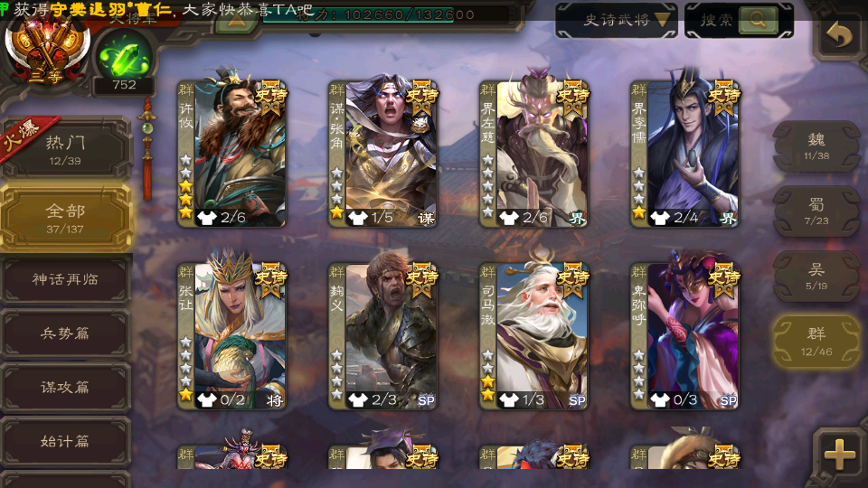868x488 pixels.
Task: Switch to the 热门 tab
Action: click(x=65, y=149)
